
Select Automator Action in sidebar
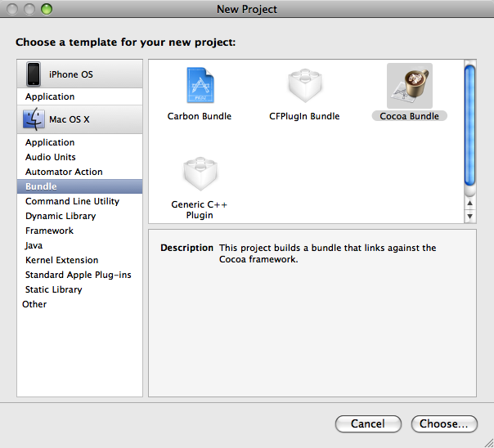coord(64,172)
